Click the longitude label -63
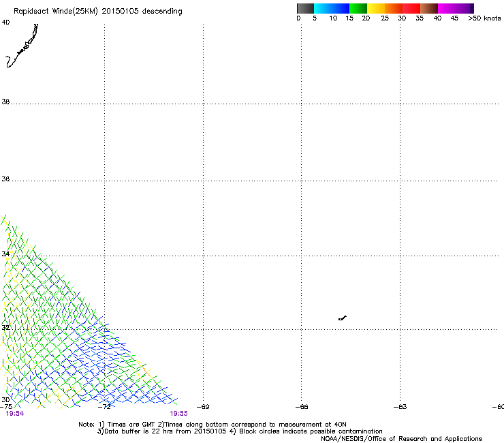Viewport: 504px width, 443px height. click(400, 406)
